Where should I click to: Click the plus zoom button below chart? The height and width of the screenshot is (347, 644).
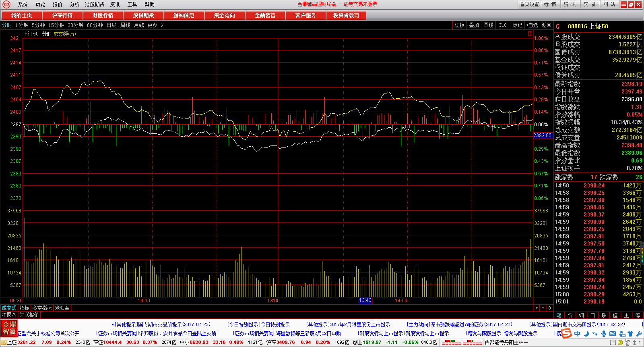point(537,308)
